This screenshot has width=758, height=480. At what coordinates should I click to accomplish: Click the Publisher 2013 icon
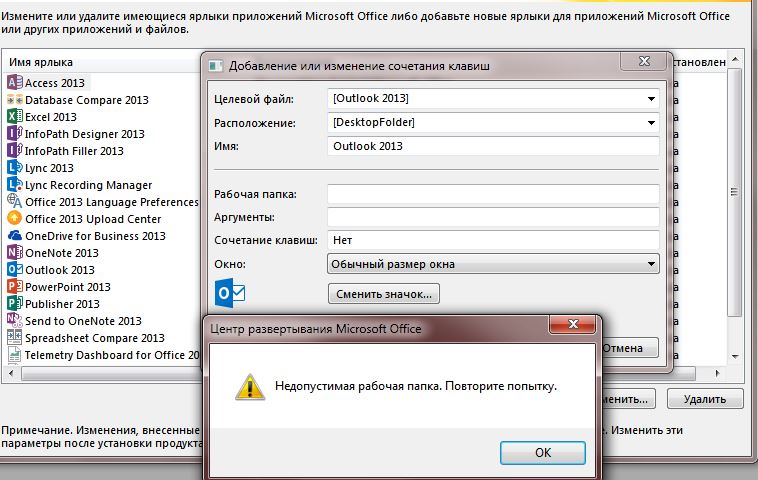coord(14,304)
